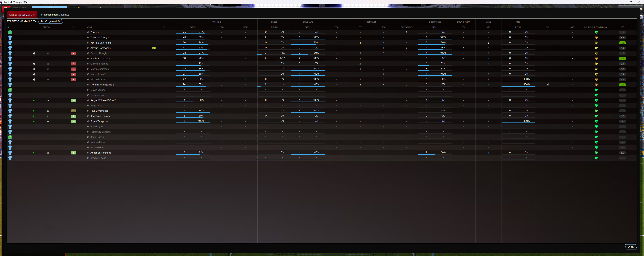Open Khvicha Kvaratskhelia player link
The image size is (644, 256).
click(102, 85)
